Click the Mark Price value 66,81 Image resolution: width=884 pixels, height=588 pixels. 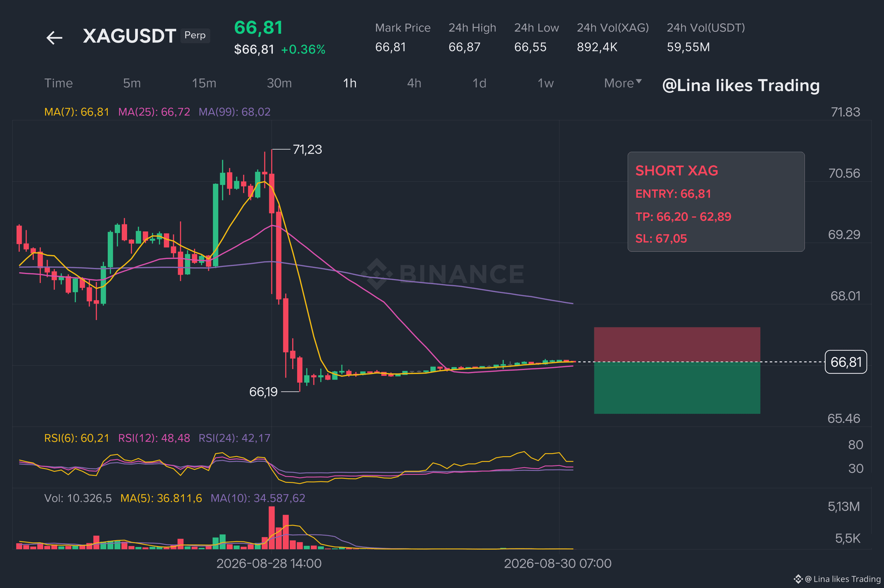pyautogui.click(x=391, y=47)
